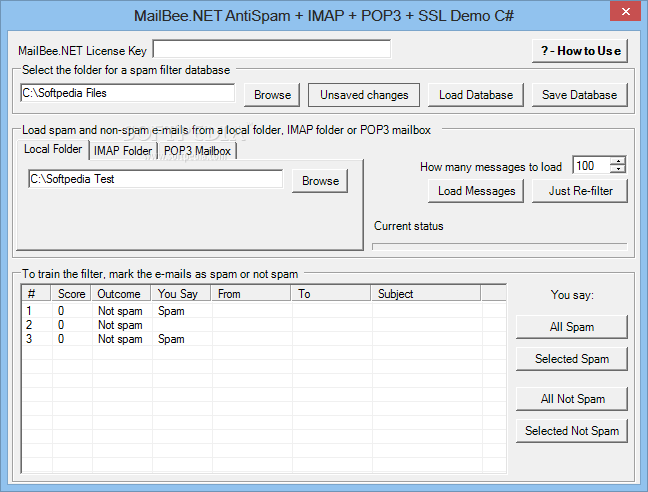Screen dimensions: 648x492
Task: Focus the MailBee.NET License Key field
Action: click(272, 49)
